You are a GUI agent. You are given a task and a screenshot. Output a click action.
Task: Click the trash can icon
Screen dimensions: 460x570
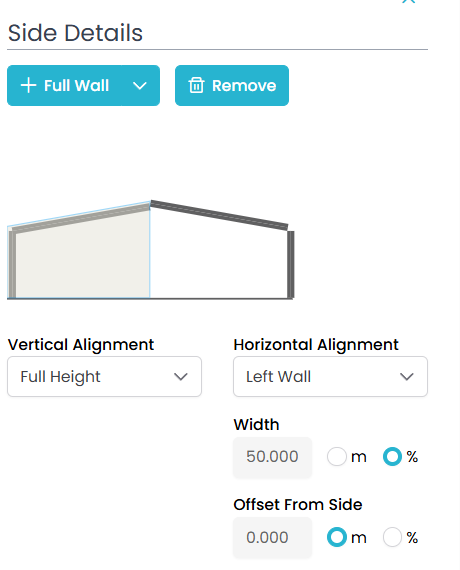[x=196, y=85]
